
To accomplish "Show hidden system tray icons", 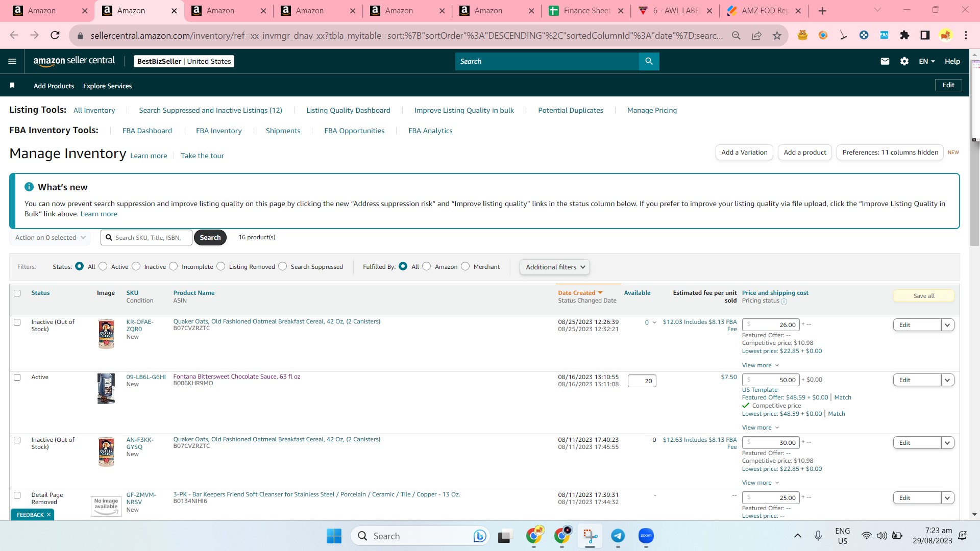I will (x=797, y=536).
